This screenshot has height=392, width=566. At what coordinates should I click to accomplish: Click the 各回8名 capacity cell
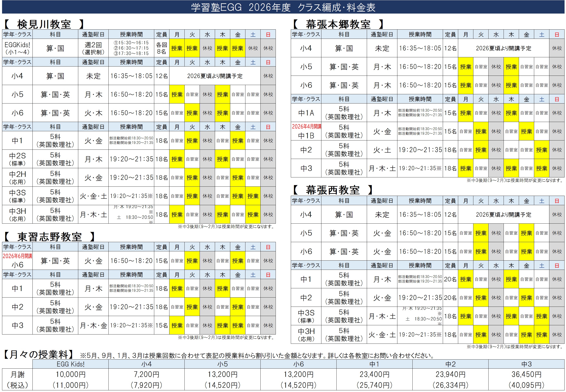[161, 48]
